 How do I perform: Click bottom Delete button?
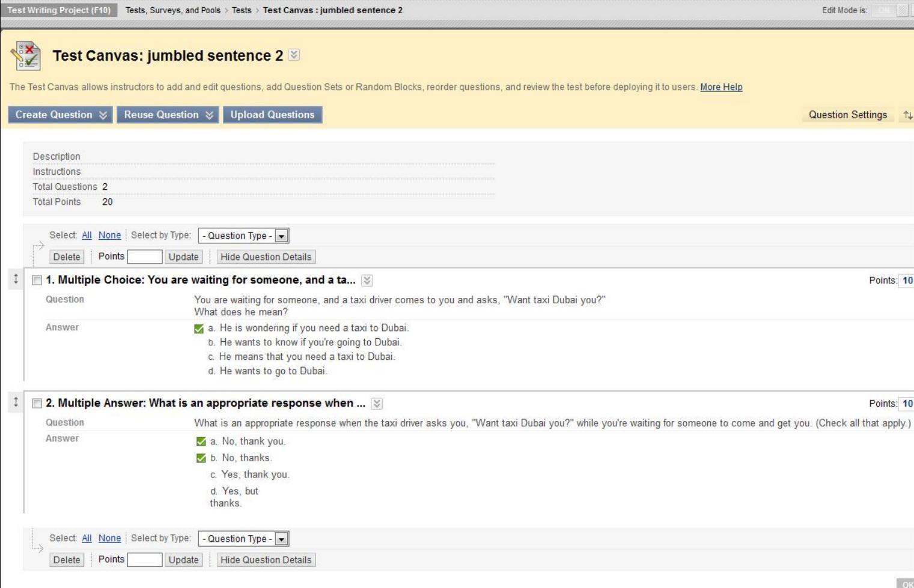tap(67, 560)
